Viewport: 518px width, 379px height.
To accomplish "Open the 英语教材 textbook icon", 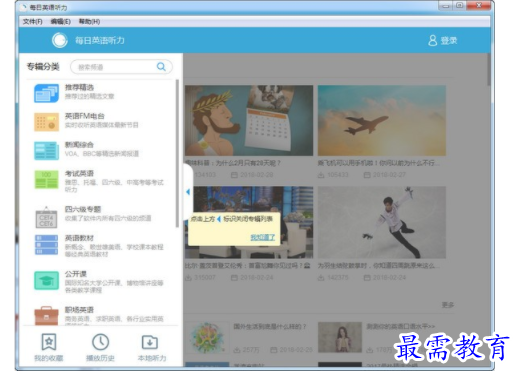I will pos(46,245).
